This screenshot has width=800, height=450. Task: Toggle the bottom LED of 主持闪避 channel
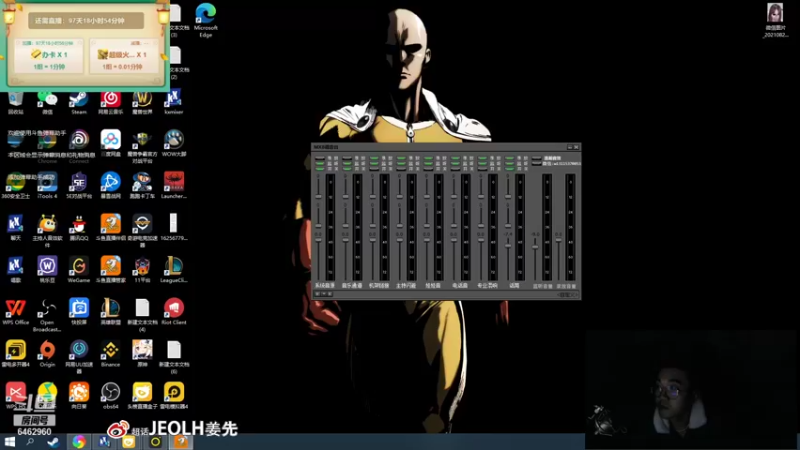click(x=401, y=168)
